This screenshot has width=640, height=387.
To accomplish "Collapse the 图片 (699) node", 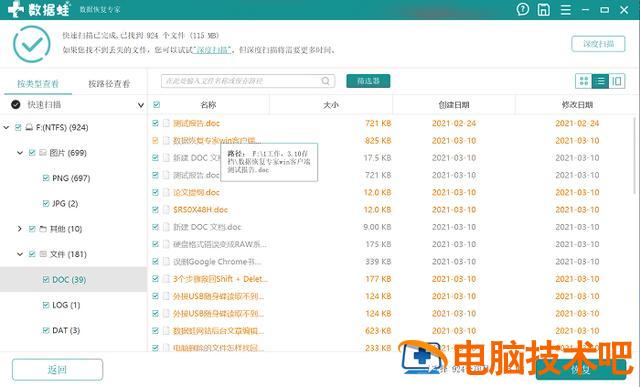I will click(x=20, y=153).
